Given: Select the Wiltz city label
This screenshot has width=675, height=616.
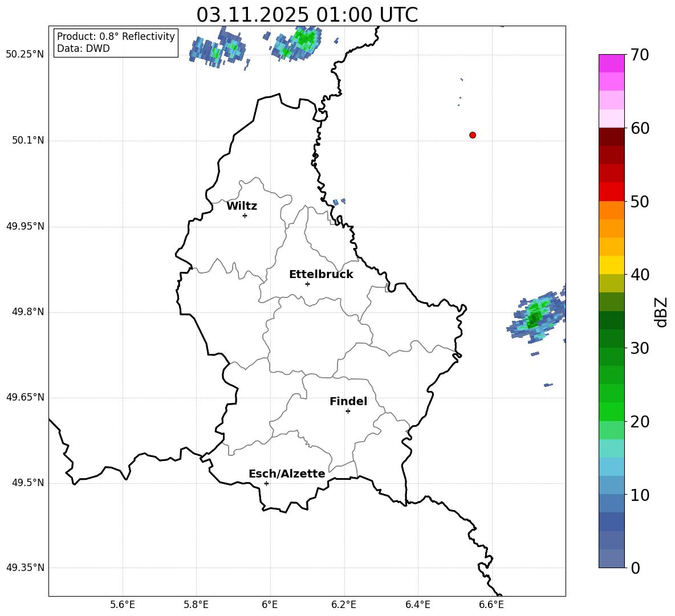Looking at the screenshot, I should 242,206.
